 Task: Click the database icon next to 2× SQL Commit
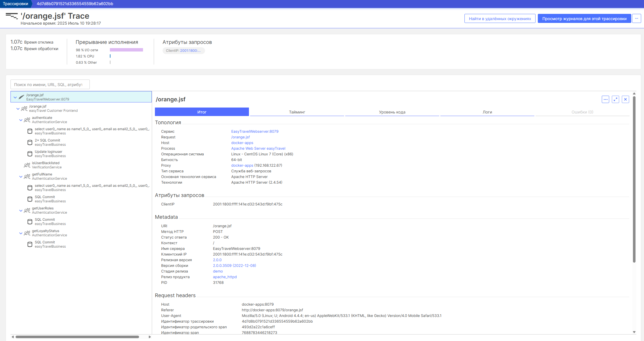click(30, 142)
